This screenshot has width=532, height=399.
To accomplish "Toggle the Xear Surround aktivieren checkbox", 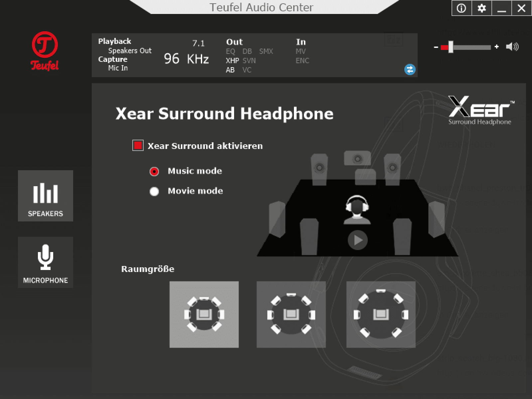I will [x=138, y=146].
